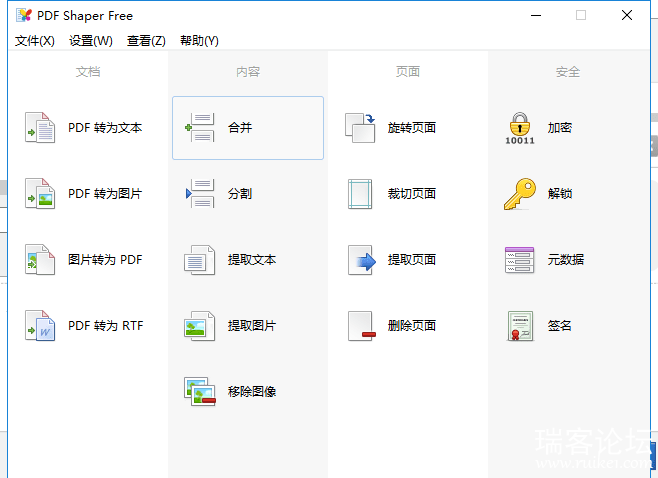The image size is (658, 478).
Task: Select the 文档 column header
Action: click(88, 72)
